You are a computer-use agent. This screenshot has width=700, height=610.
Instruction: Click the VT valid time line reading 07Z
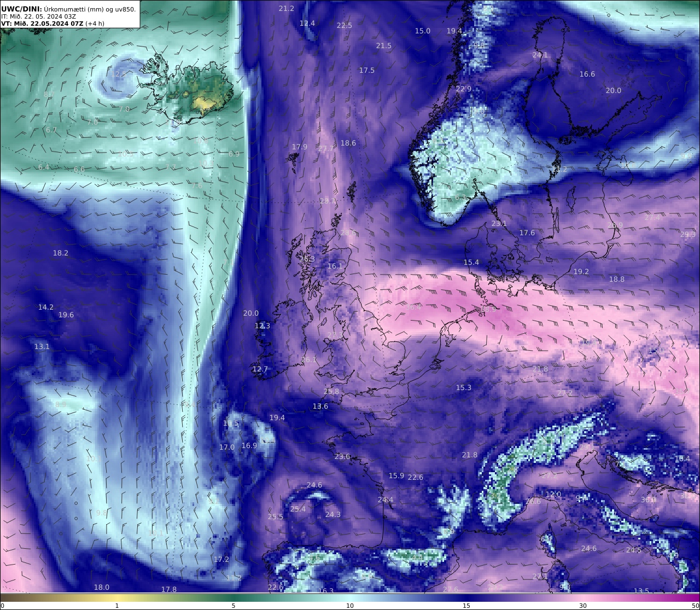click(x=52, y=24)
